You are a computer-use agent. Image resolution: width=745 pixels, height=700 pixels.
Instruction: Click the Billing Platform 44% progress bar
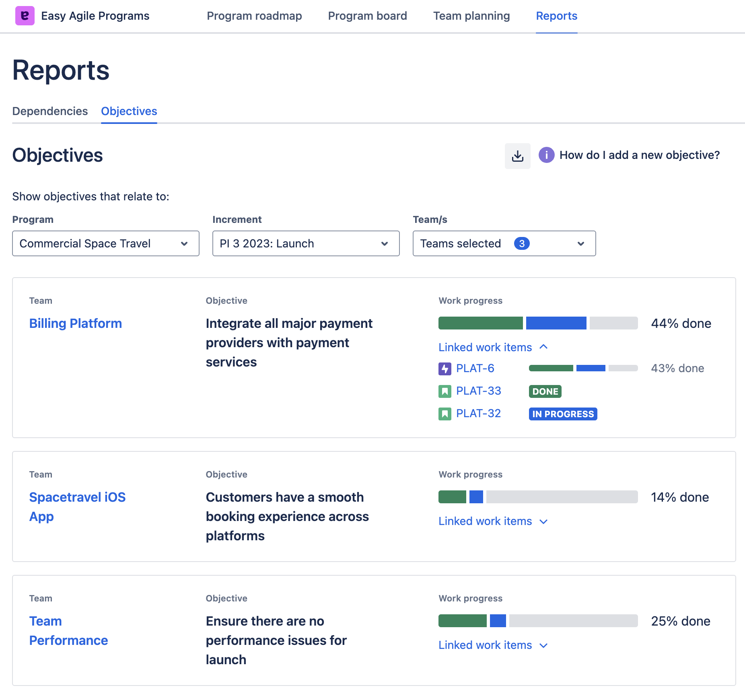(x=538, y=323)
